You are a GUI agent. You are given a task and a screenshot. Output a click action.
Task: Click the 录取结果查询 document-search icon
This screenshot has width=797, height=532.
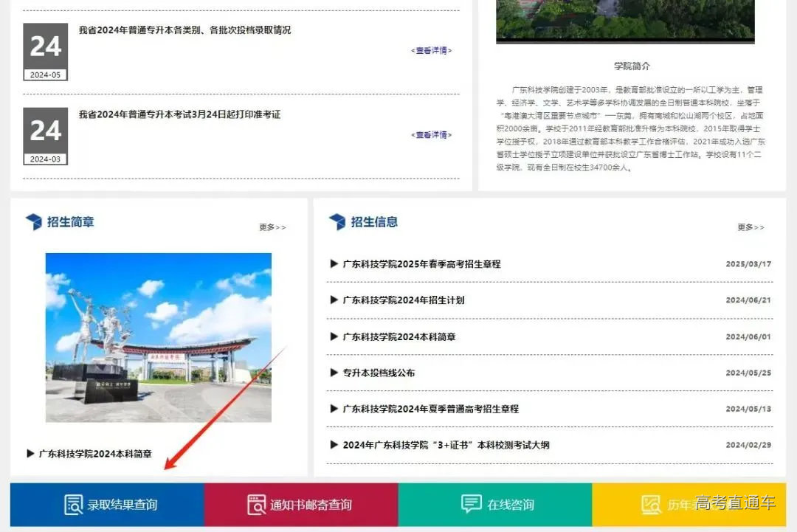coord(72,505)
